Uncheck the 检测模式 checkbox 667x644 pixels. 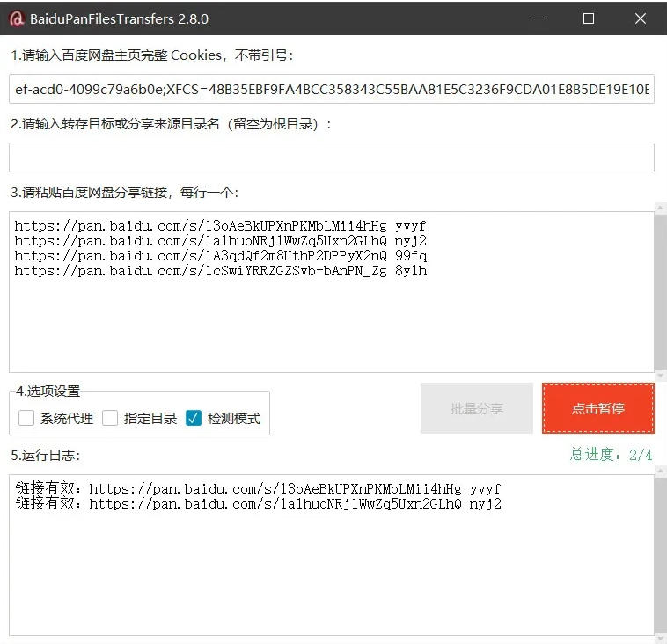click(194, 418)
